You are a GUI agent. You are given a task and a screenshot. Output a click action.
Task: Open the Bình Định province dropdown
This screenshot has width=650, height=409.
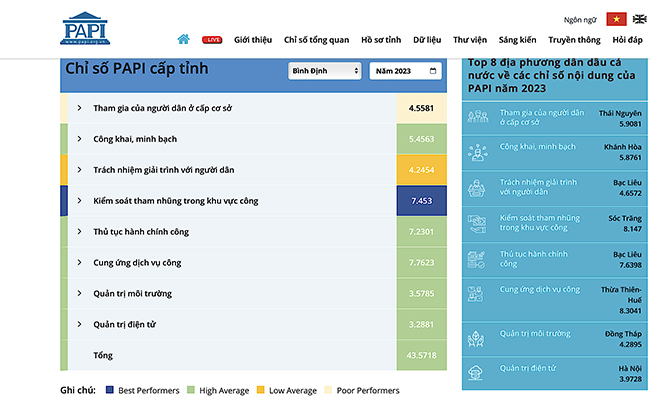coord(325,71)
